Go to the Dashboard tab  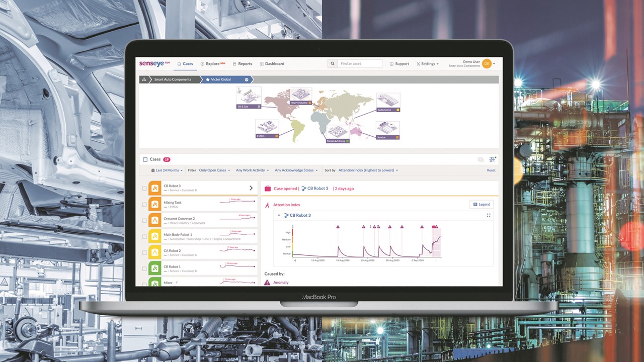pos(272,64)
